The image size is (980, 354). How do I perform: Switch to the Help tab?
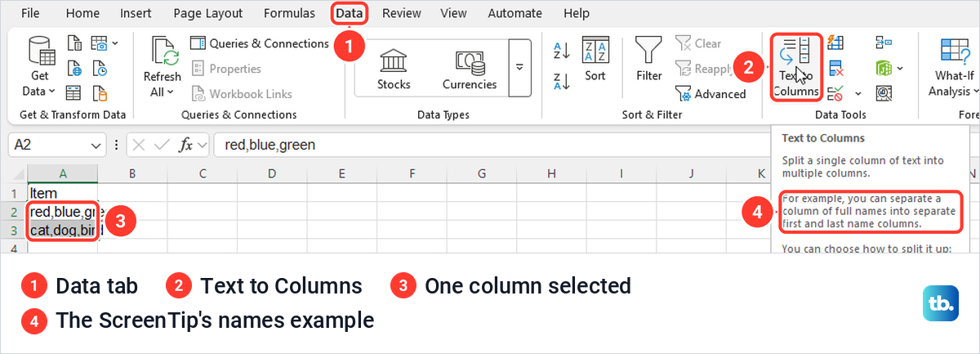tap(577, 13)
